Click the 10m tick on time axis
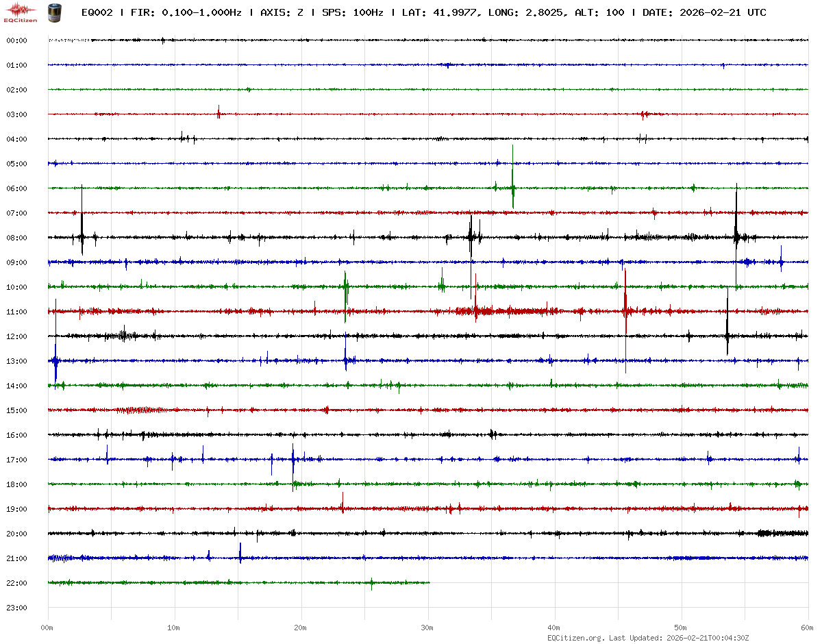 point(174,628)
